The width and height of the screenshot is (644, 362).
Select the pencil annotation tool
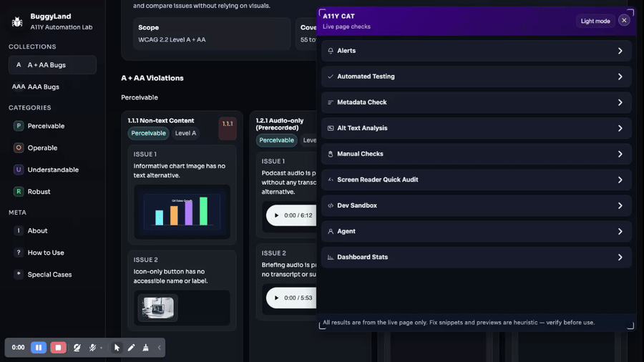coord(131,348)
